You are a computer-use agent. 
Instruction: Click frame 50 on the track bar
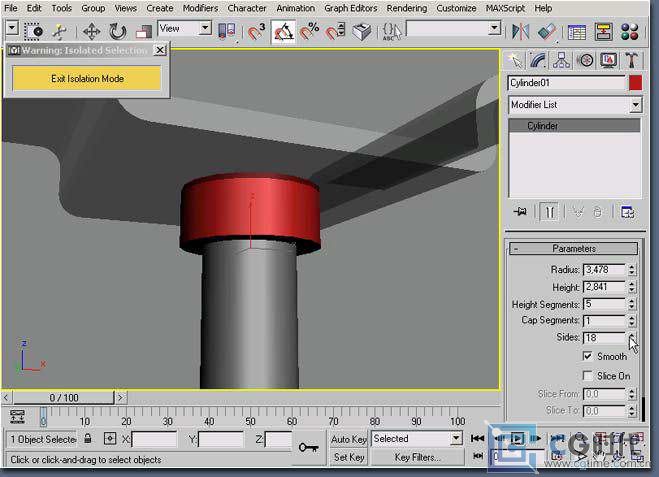coord(250,419)
